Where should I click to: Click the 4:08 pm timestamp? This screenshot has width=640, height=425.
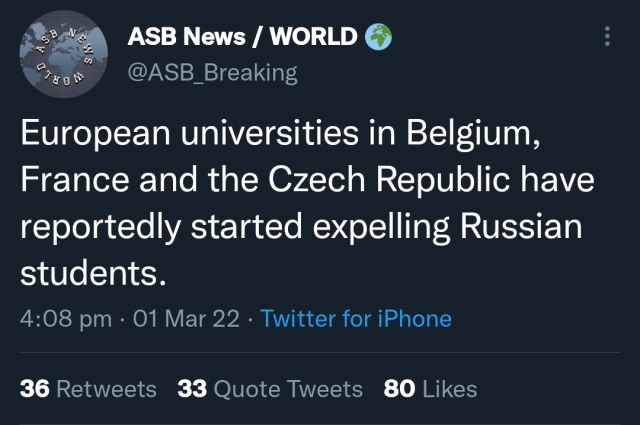pyautogui.click(x=64, y=319)
